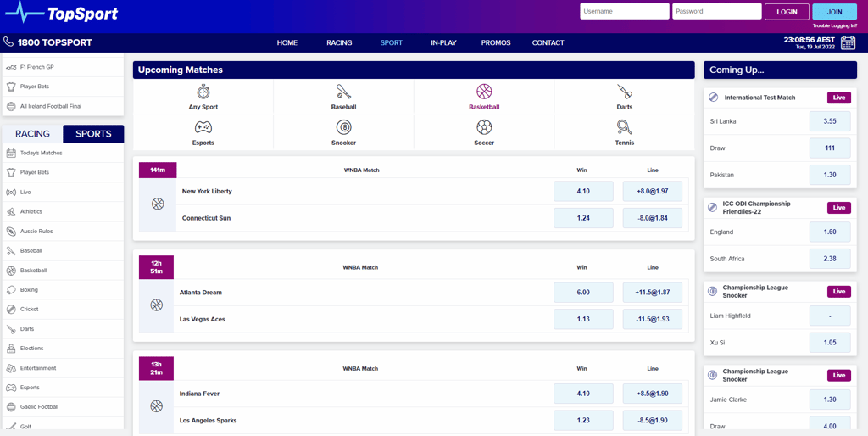
Task: Click the Boxing glove sidebar icon
Action: click(x=10, y=290)
